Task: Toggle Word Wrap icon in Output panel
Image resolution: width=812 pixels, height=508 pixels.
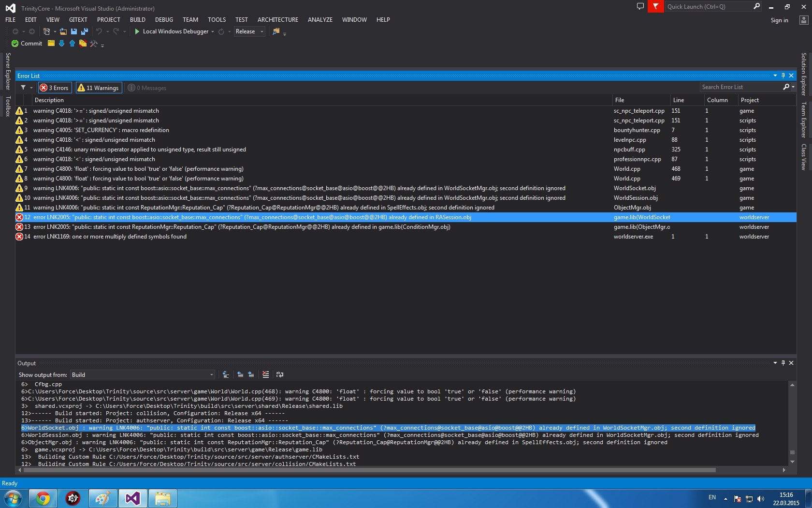Action: click(279, 374)
